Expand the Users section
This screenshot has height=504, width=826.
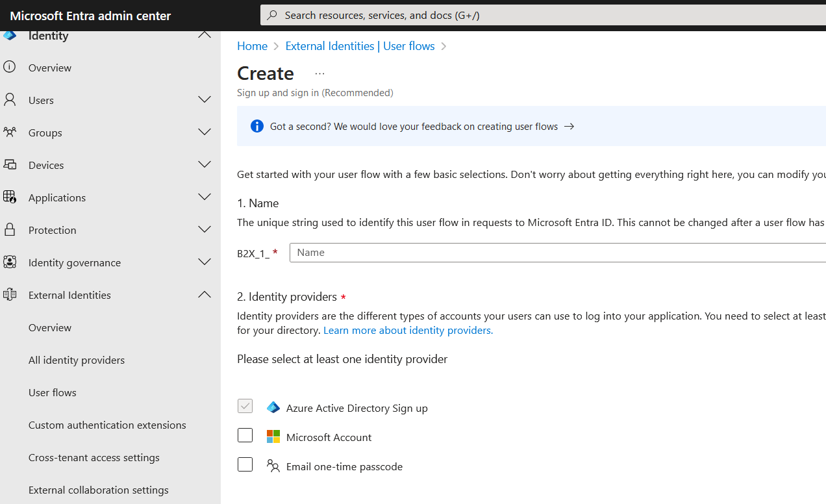pos(204,99)
